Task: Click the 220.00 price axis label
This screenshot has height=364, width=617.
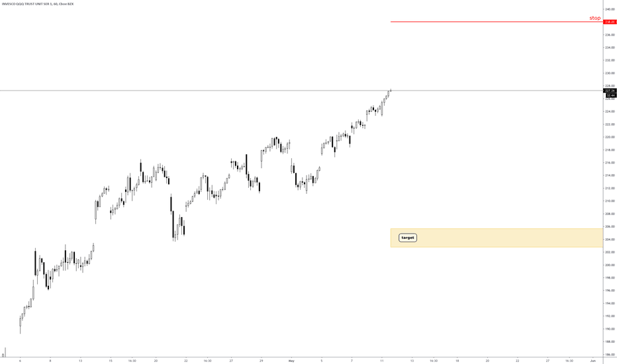Action: (610, 137)
